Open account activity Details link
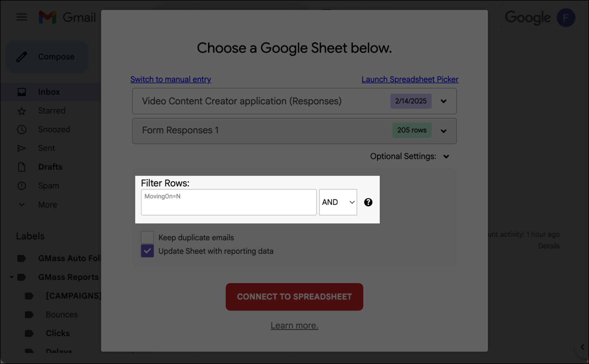The height and width of the screenshot is (364, 589). (x=549, y=246)
